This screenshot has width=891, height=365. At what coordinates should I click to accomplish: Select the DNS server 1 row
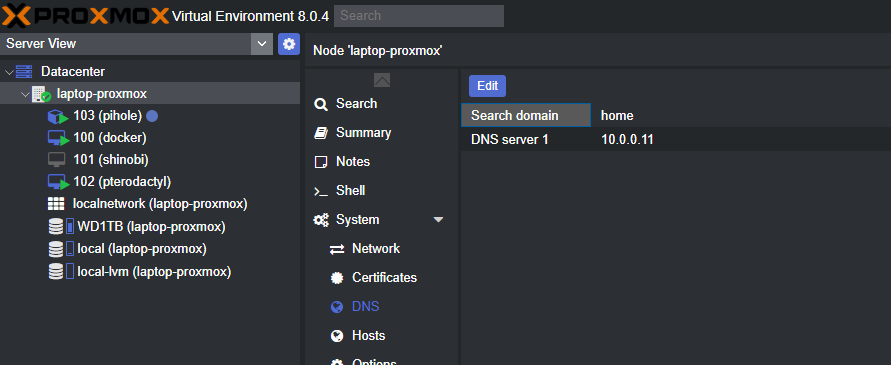click(x=676, y=139)
